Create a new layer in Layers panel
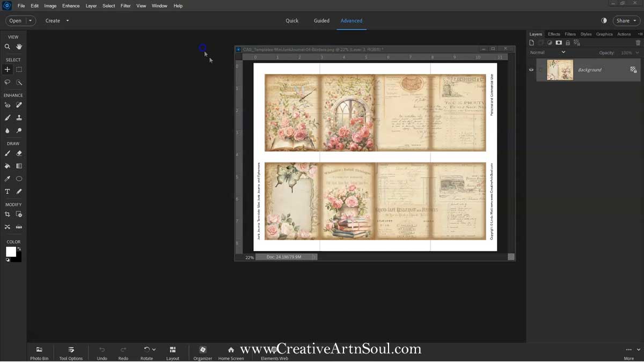The height and width of the screenshot is (362, 644). 532,42
